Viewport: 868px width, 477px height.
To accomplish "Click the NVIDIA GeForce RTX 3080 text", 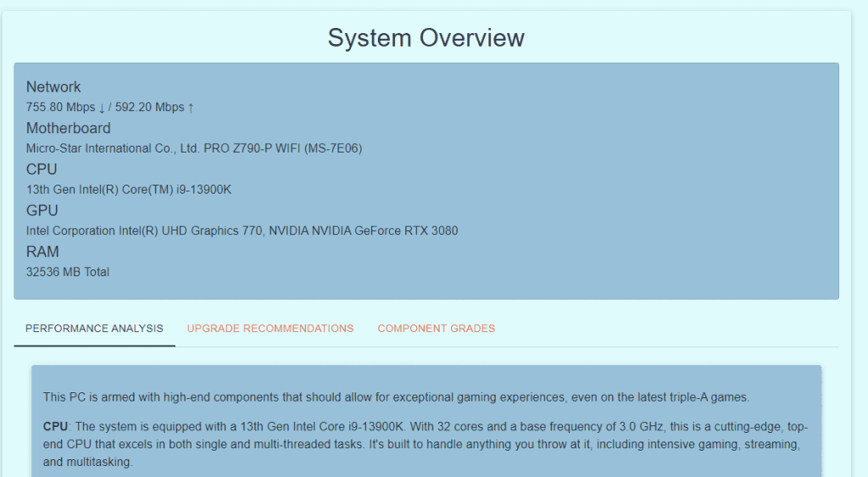I will tap(364, 231).
